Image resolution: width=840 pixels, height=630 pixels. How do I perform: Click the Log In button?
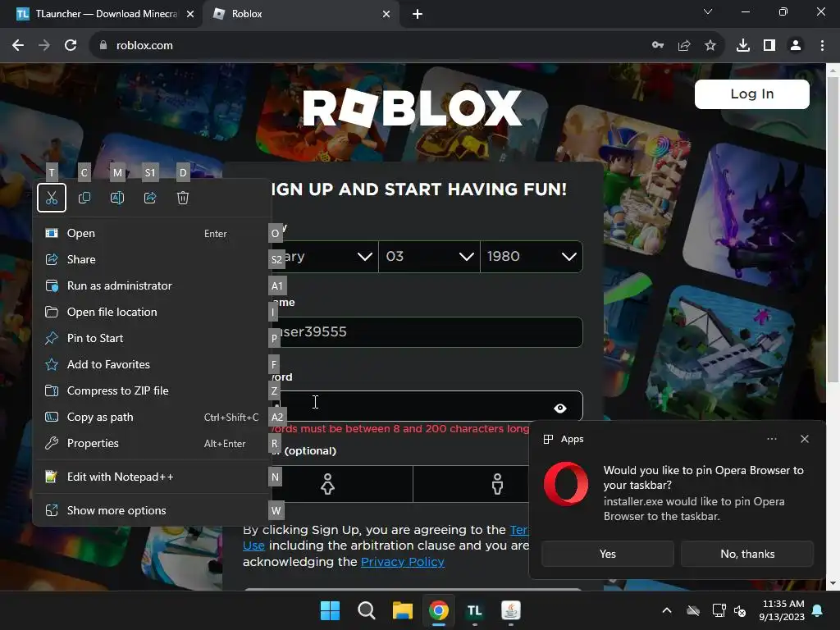751,94
